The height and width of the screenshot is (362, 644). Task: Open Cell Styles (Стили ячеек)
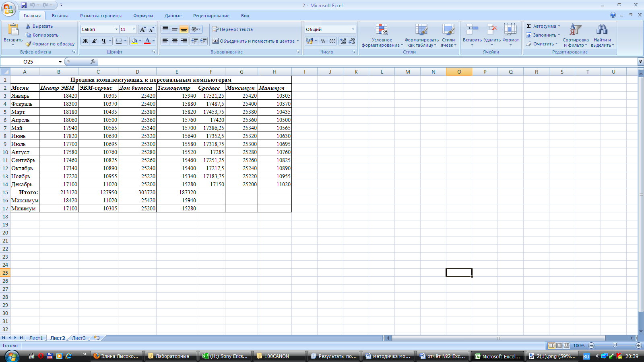[x=448, y=35]
